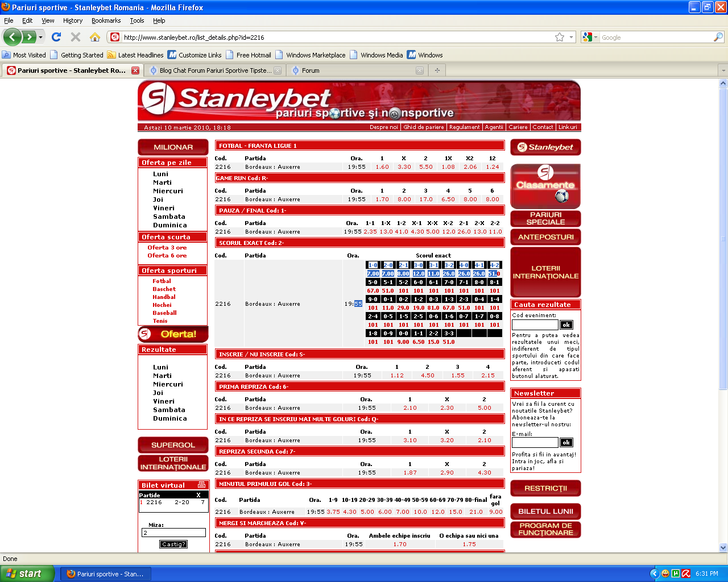Select odds 1.60 for Bordeaux home win

[x=382, y=167]
